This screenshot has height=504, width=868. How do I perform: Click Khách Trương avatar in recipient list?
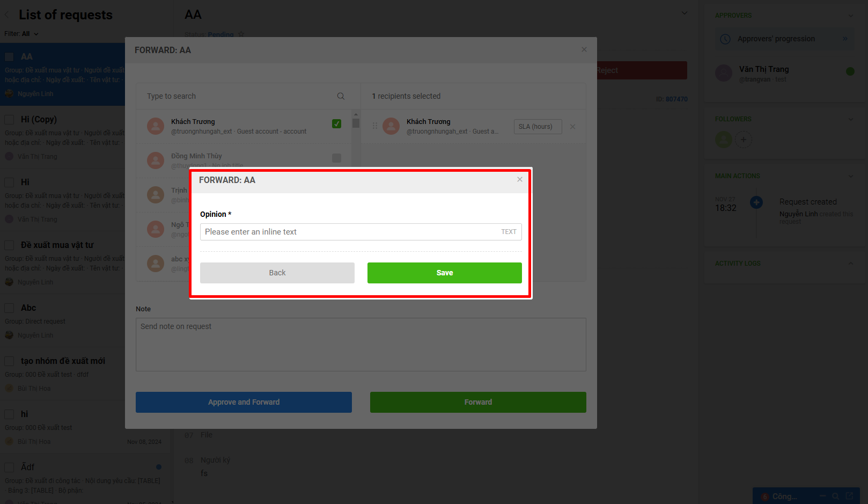[156, 126]
